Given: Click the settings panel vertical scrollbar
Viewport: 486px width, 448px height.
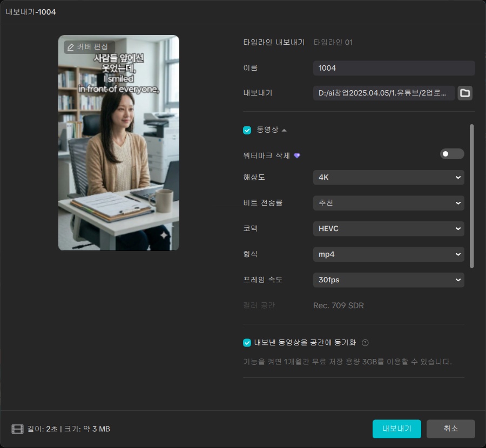Looking at the screenshot, I should [x=472, y=196].
